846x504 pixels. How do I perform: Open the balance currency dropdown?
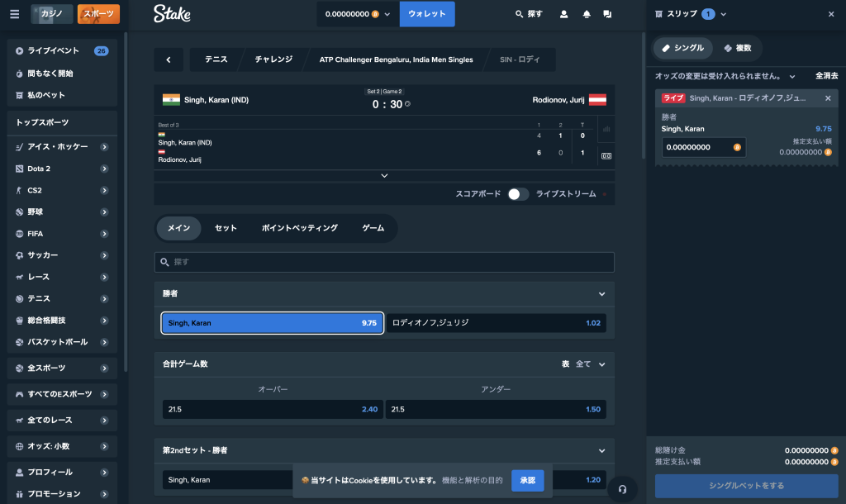[358, 14]
